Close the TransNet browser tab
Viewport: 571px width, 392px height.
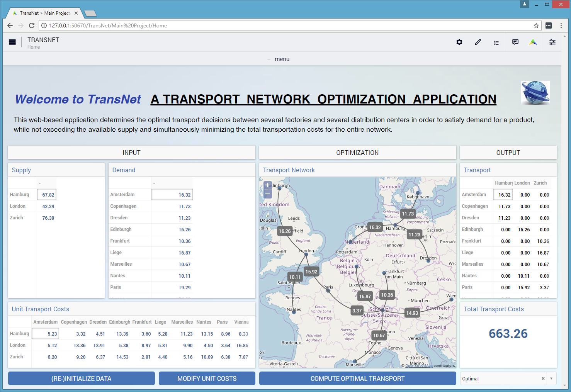76,13
